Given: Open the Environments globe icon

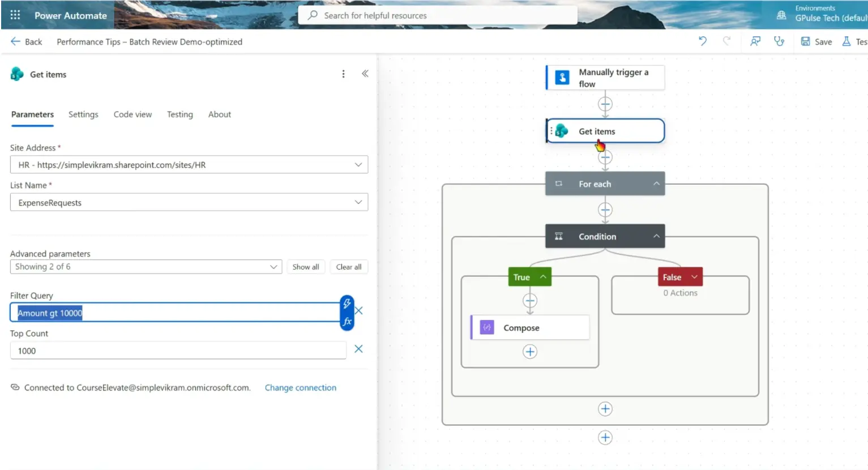Looking at the screenshot, I should pos(781,15).
